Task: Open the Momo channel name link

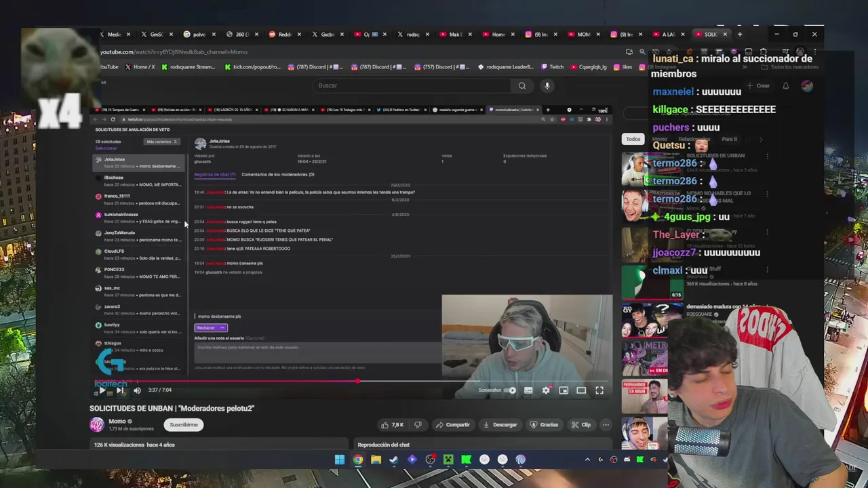Action: coord(117,421)
